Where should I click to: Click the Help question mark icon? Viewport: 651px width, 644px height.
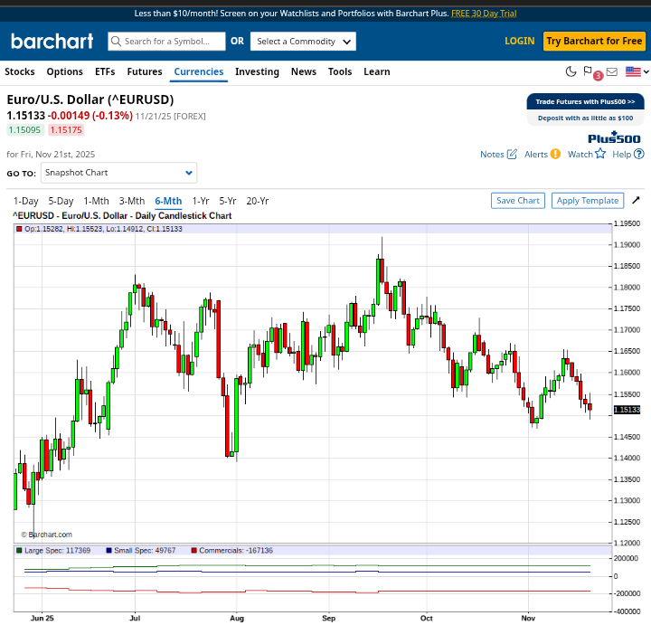pyautogui.click(x=639, y=154)
